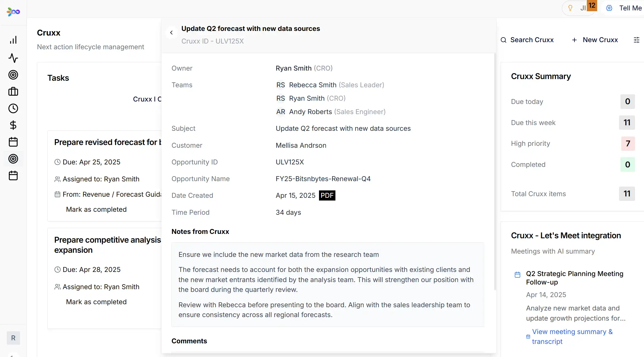The height and width of the screenshot is (357, 644).
Task: Click Rebecca Smith's RS avatar under Teams
Action: (281, 85)
